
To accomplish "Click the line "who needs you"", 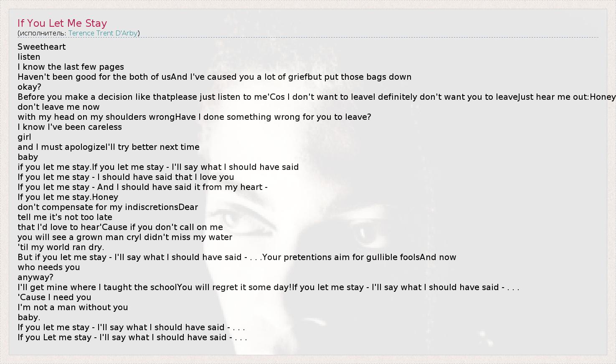I will coord(48,267).
